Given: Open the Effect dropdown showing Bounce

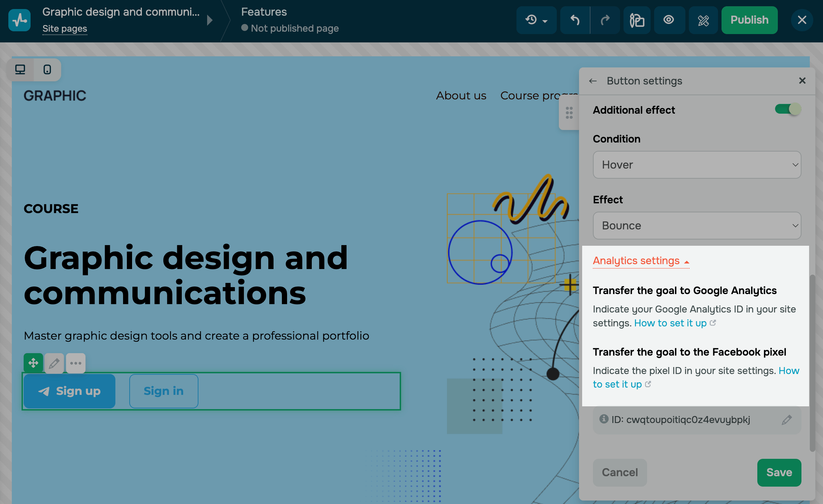Looking at the screenshot, I should tap(697, 226).
